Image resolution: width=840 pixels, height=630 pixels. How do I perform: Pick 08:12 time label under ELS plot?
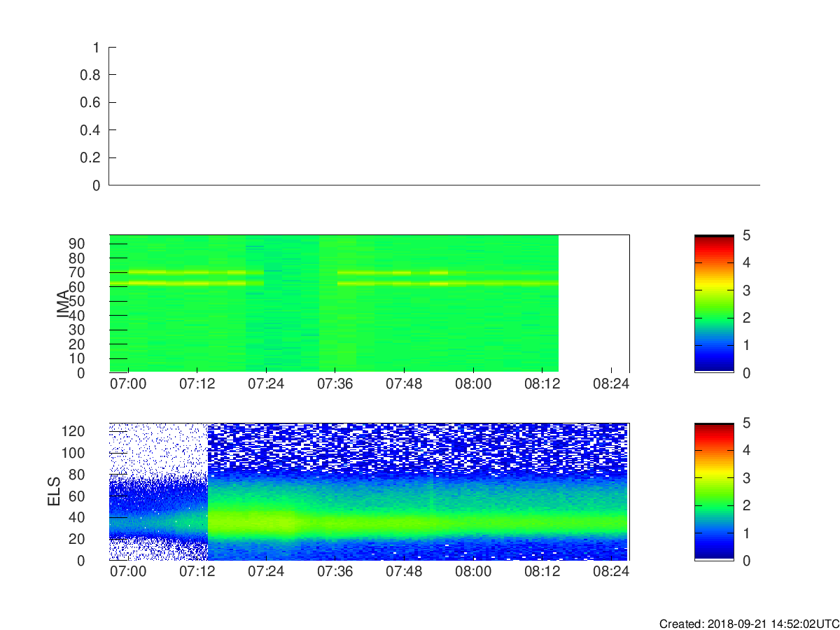click(x=542, y=572)
